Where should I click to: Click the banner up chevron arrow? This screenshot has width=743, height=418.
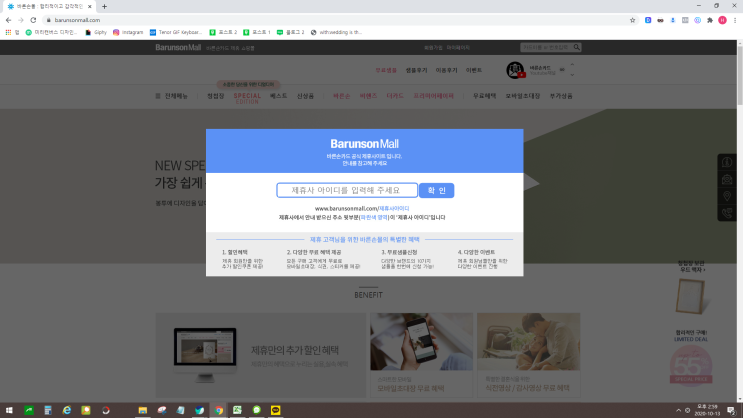572,65
